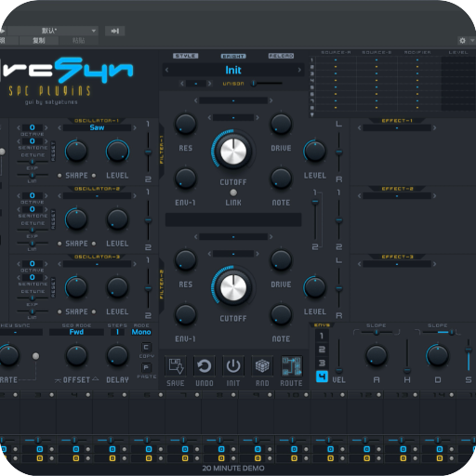Open Filter-1 type selector field above RES
The image size is (476, 476).
pyautogui.click(x=233, y=100)
